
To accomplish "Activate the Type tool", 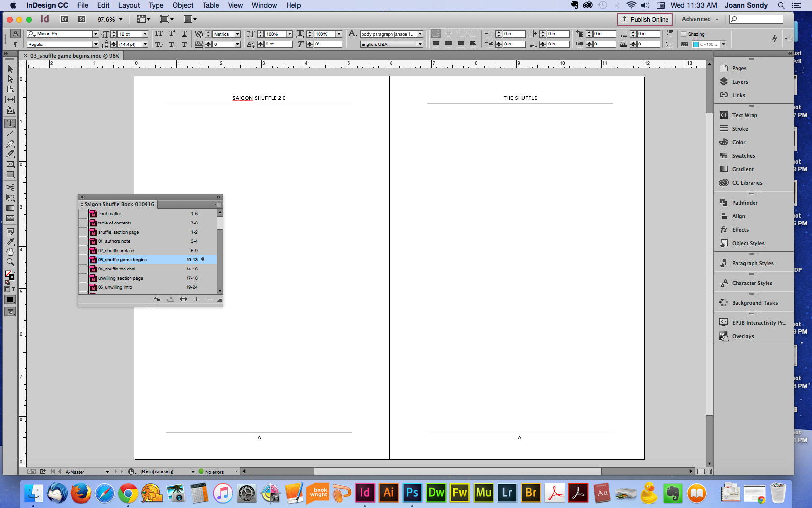I will [10, 123].
